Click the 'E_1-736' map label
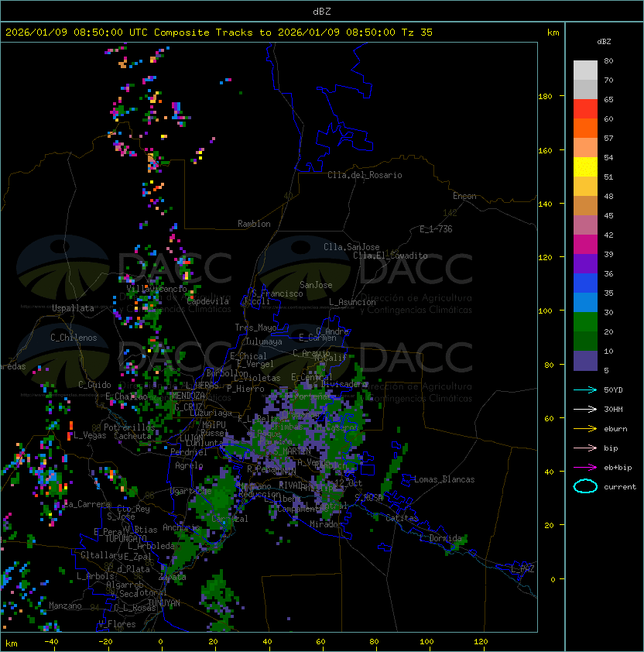 point(436,229)
